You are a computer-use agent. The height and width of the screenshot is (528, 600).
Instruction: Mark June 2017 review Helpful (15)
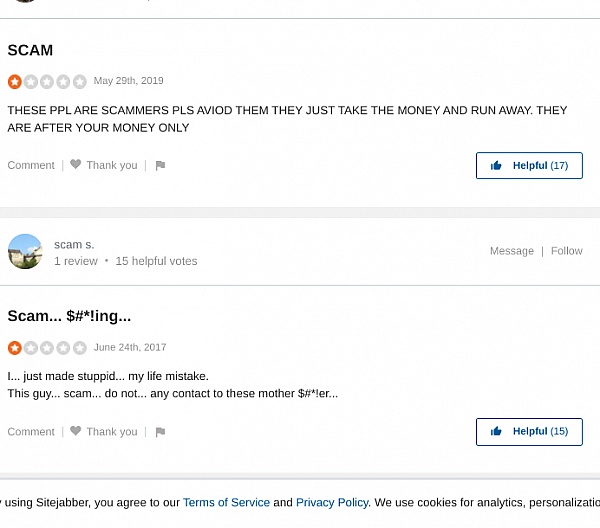click(529, 431)
